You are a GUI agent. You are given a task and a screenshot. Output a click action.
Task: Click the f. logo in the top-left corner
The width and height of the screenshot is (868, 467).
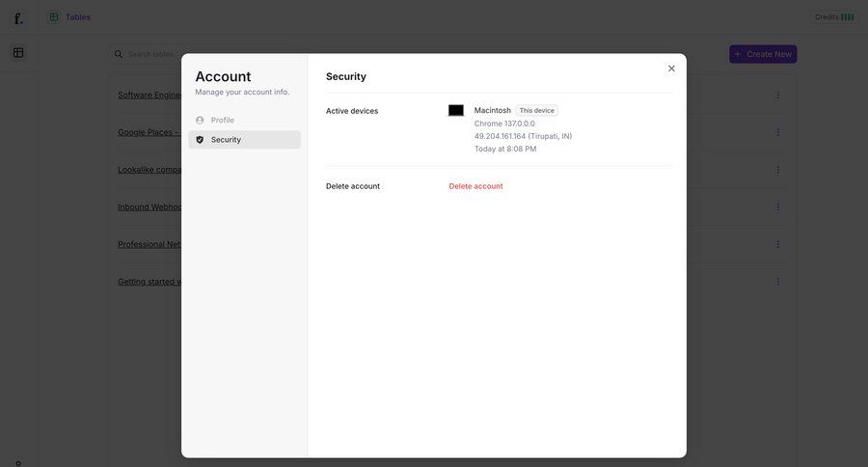(x=18, y=18)
